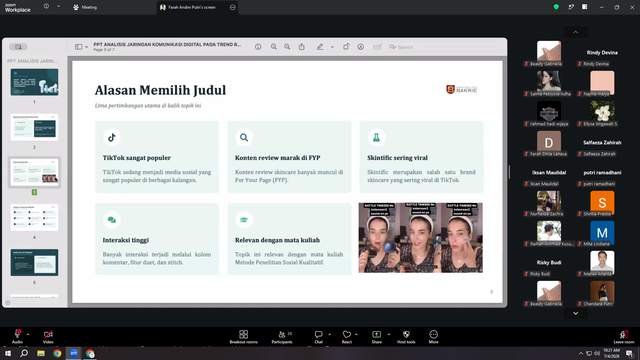
Task: Click Risky Budi participant tile
Action: pyautogui.click(x=549, y=263)
